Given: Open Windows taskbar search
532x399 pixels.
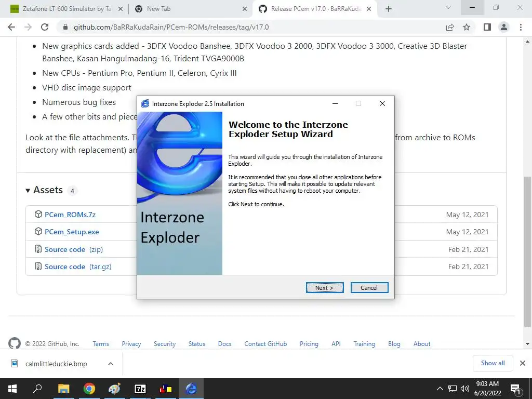Looking at the screenshot, I should point(37,389).
